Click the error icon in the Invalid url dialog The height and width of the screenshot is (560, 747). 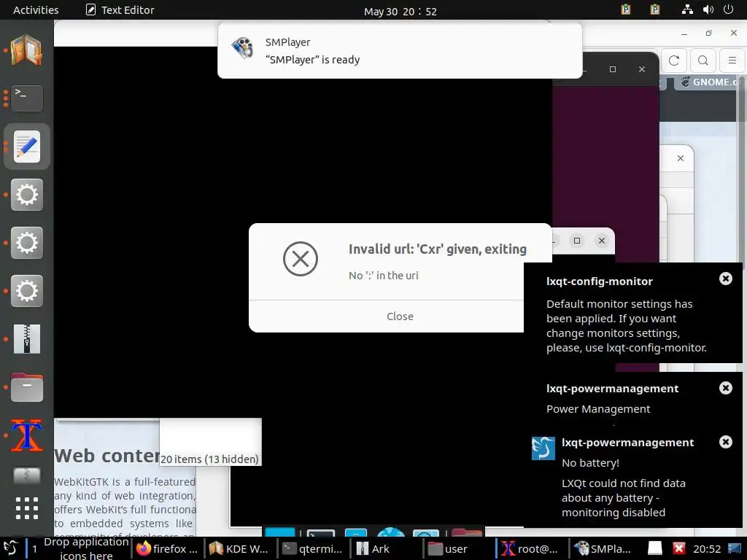300,259
